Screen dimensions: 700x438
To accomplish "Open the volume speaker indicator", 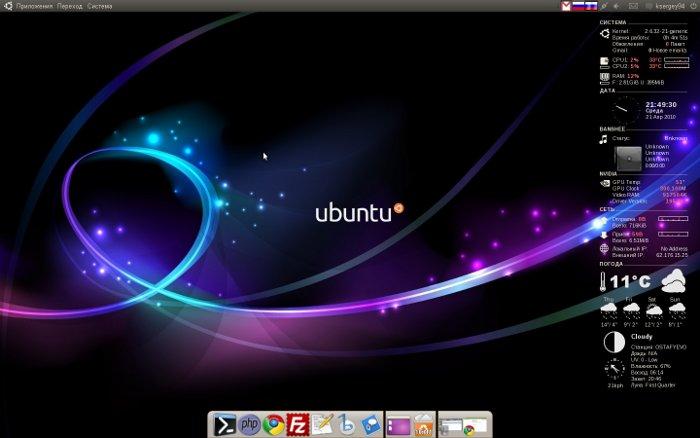I will pyautogui.click(x=618, y=6).
